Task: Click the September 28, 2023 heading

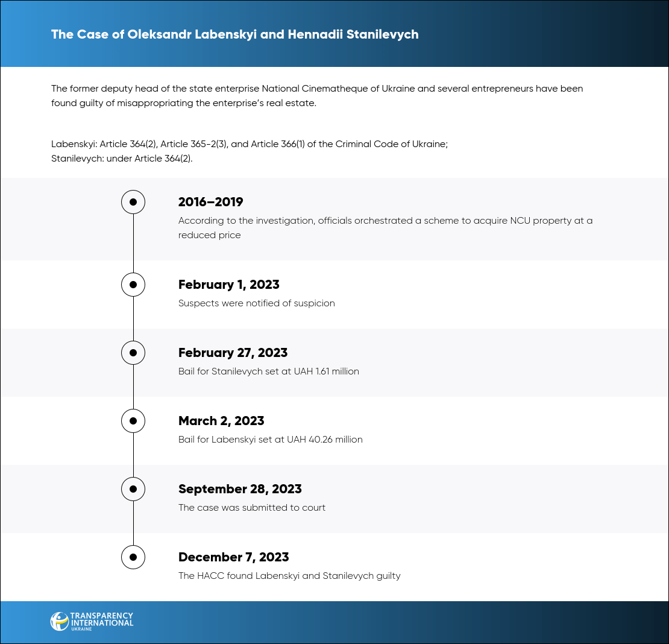Action: [240, 489]
